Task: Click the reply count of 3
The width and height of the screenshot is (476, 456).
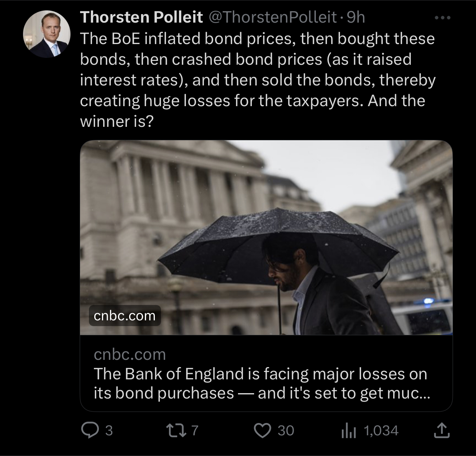Action: coord(109,430)
